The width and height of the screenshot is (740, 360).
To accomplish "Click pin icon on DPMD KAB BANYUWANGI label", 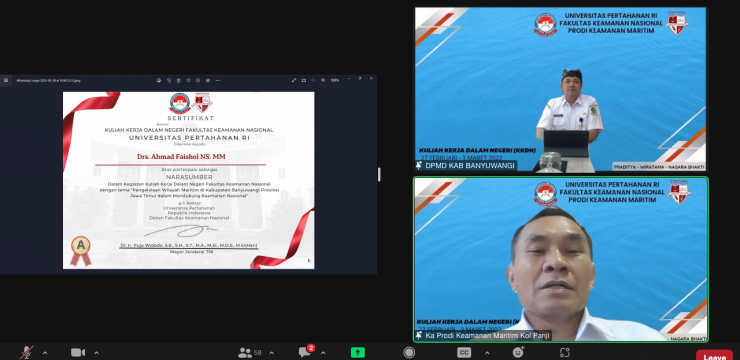I will 419,166.
